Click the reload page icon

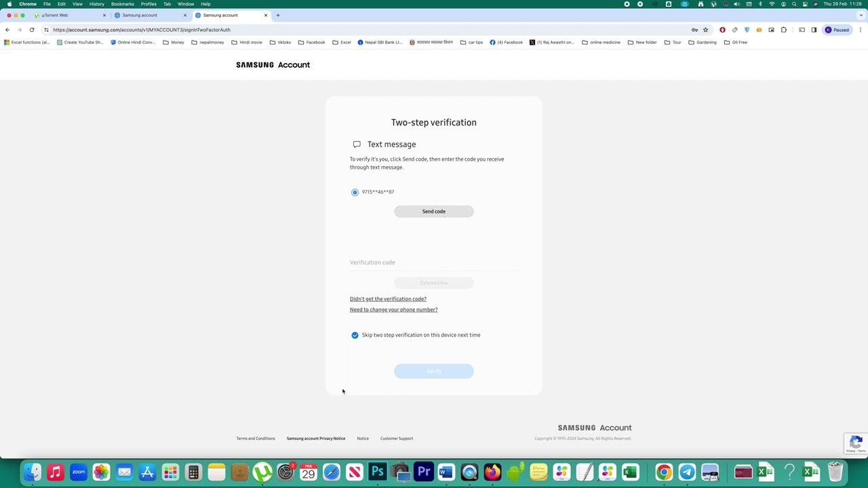tap(31, 30)
